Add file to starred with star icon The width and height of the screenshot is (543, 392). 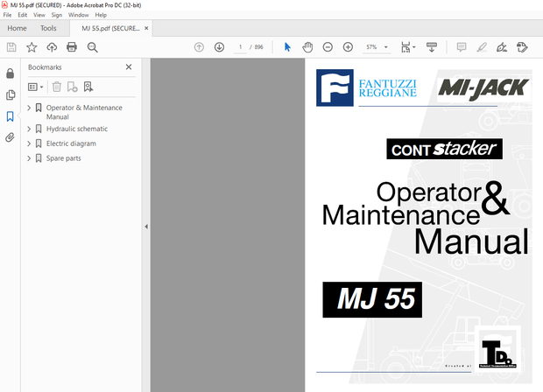(32, 47)
